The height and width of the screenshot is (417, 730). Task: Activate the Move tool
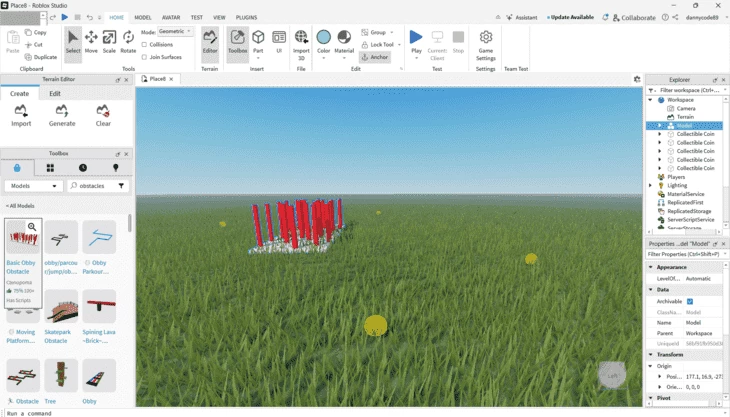91,42
